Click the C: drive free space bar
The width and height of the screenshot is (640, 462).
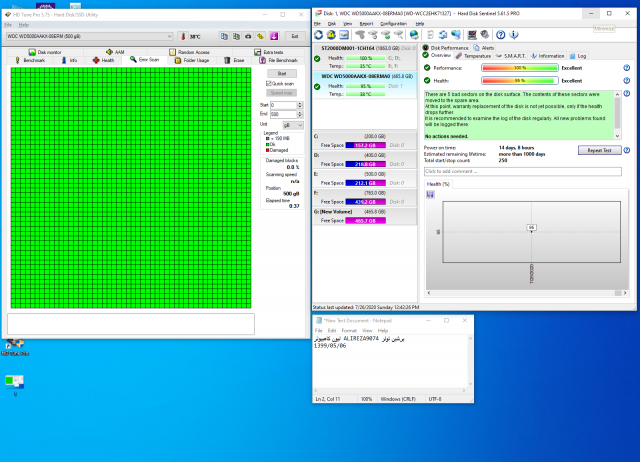[365, 143]
